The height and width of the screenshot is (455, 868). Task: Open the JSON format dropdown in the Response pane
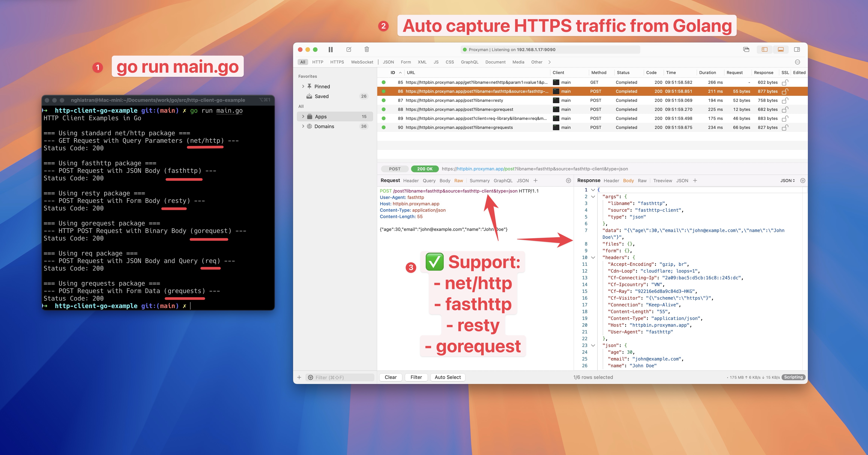tap(787, 181)
